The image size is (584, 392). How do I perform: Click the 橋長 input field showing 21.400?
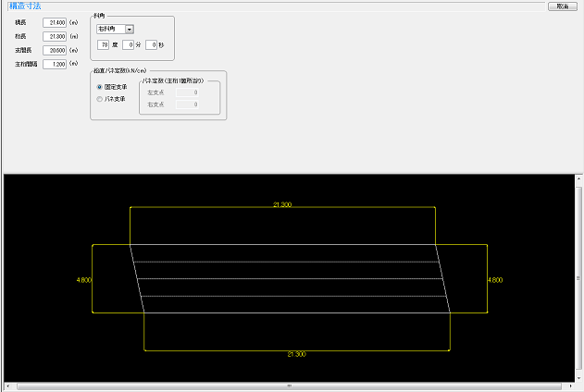55,23
